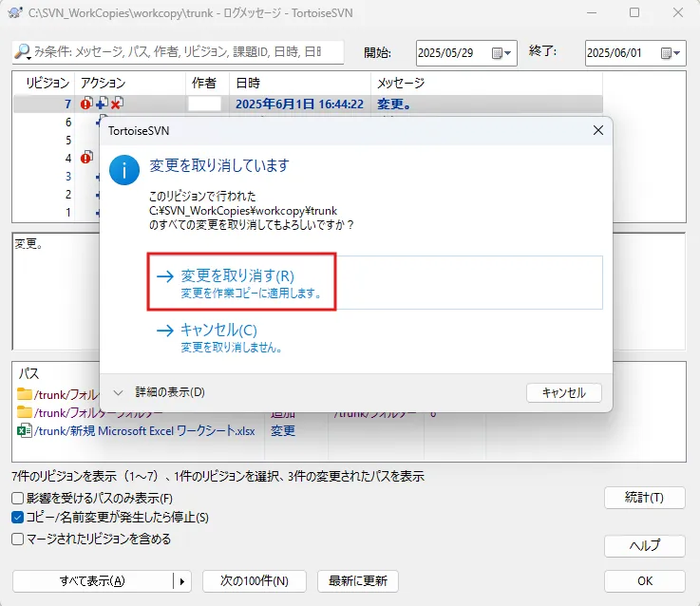Click the 変更。 text in message pane
The image size is (700, 606).
(28, 243)
